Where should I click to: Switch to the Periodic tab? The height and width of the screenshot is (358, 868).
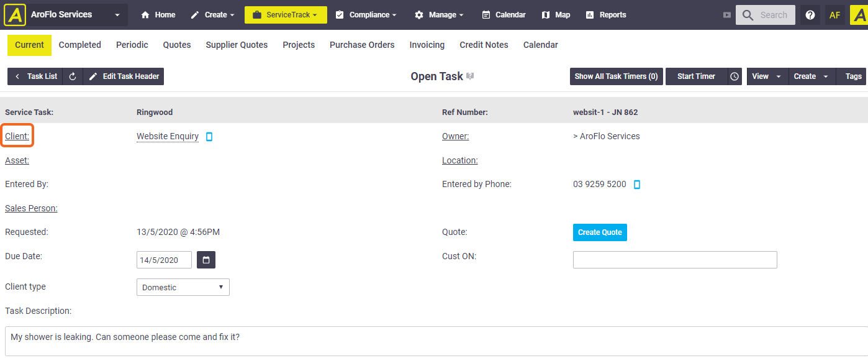132,45
